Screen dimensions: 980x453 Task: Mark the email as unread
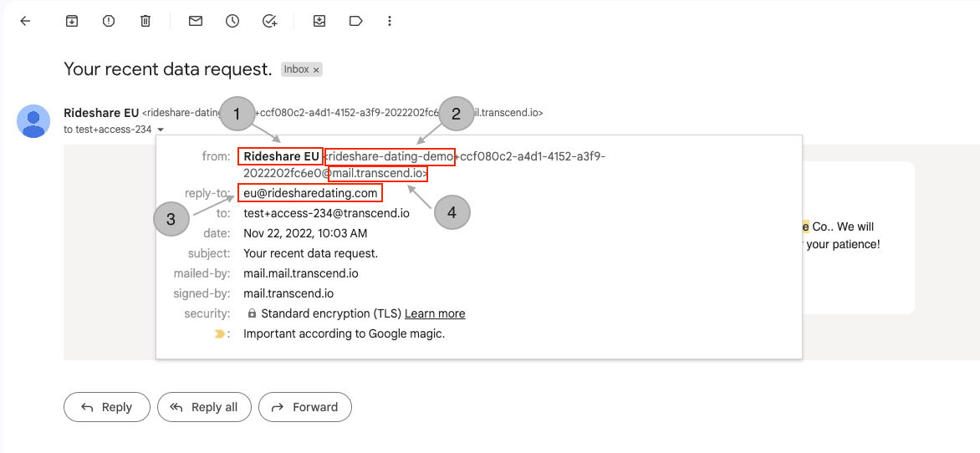tap(196, 21)
